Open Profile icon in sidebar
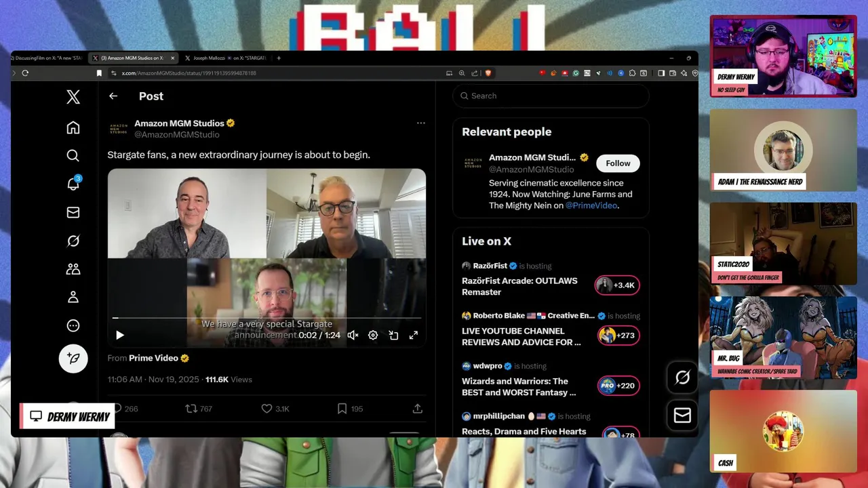The image size is (868, 488). 73,297
